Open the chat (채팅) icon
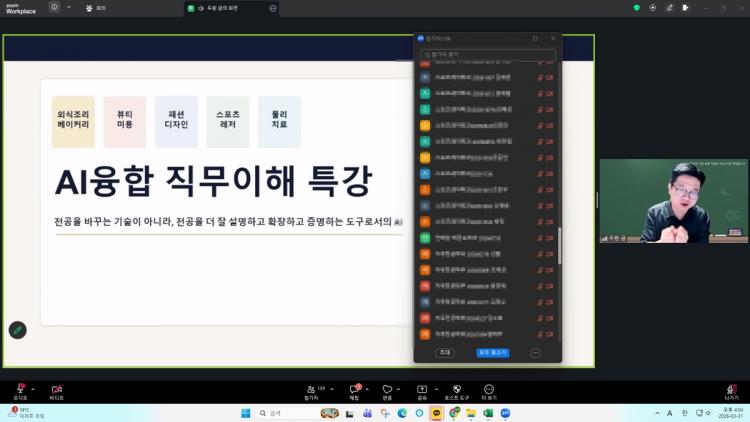 click(354, 389)
